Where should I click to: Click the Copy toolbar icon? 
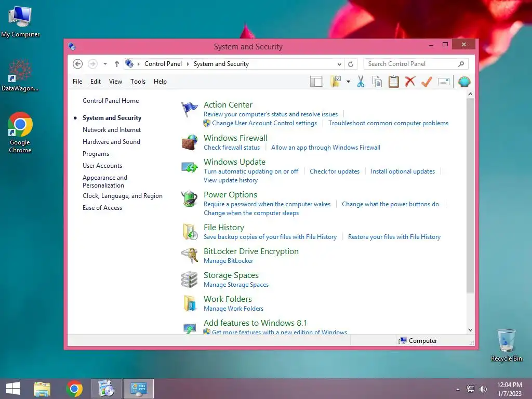pos(377,82)
